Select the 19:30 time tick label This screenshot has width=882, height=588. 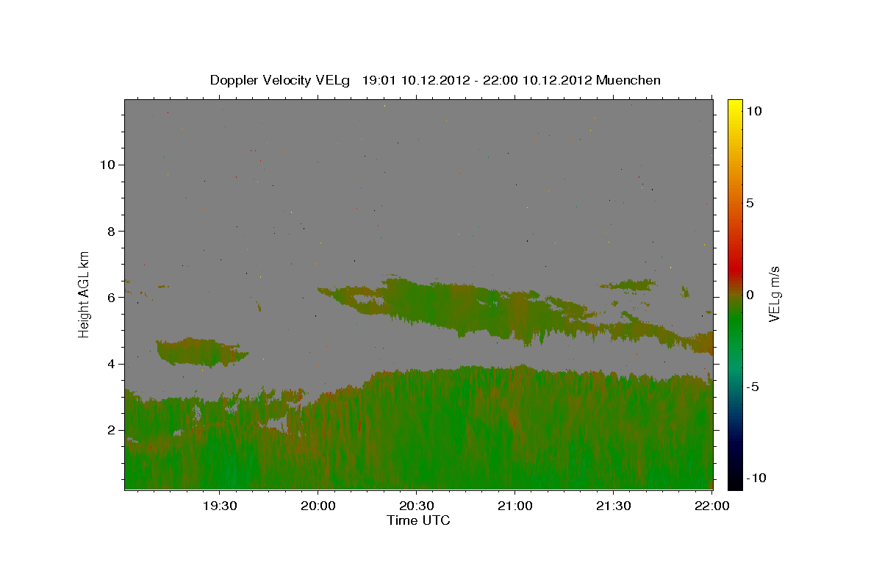(x=219, y=506)
